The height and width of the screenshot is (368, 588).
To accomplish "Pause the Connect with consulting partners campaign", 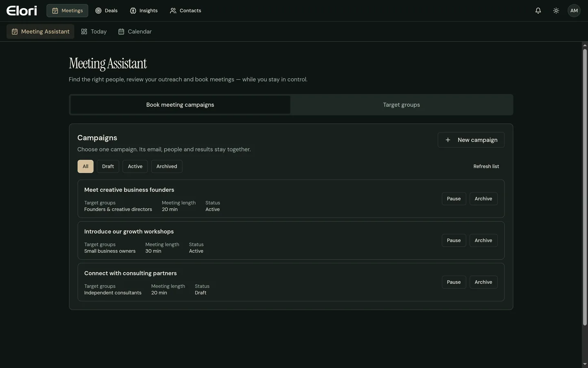I will tap(454, 282).
